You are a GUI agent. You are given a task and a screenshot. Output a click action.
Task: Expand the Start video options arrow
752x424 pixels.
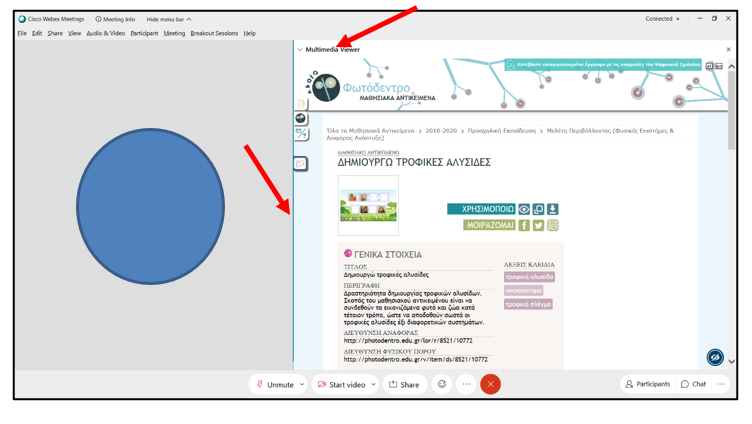click(x=374, y=384)
